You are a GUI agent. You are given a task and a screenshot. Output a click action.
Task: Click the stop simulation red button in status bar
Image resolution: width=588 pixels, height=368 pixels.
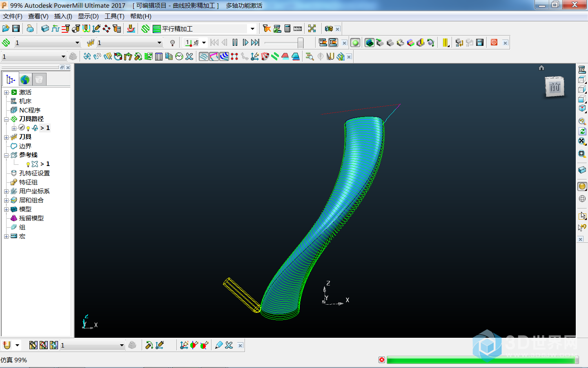[x=382, y=360]
